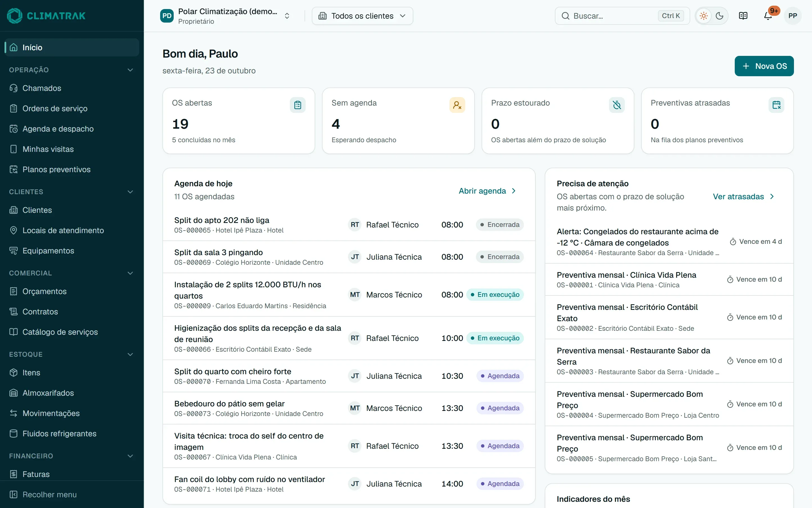The image size is (812, 508).
Task: Click the Locais de atendimento pin icon
Action: 14,231
